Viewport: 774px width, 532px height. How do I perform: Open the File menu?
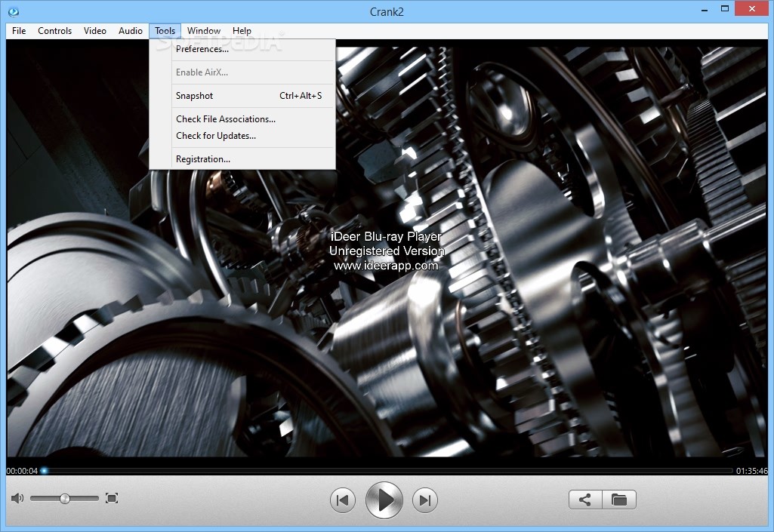tap(19, 31)
